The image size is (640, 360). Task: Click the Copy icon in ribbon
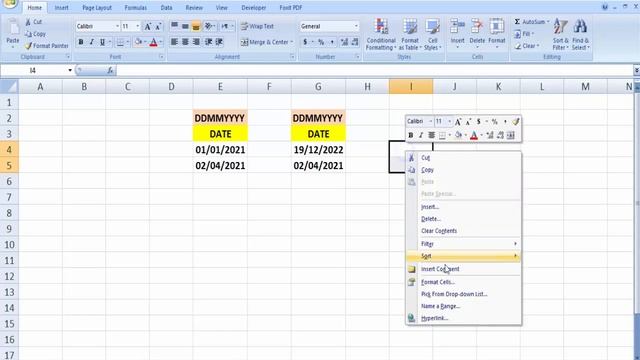click(28, 34)
